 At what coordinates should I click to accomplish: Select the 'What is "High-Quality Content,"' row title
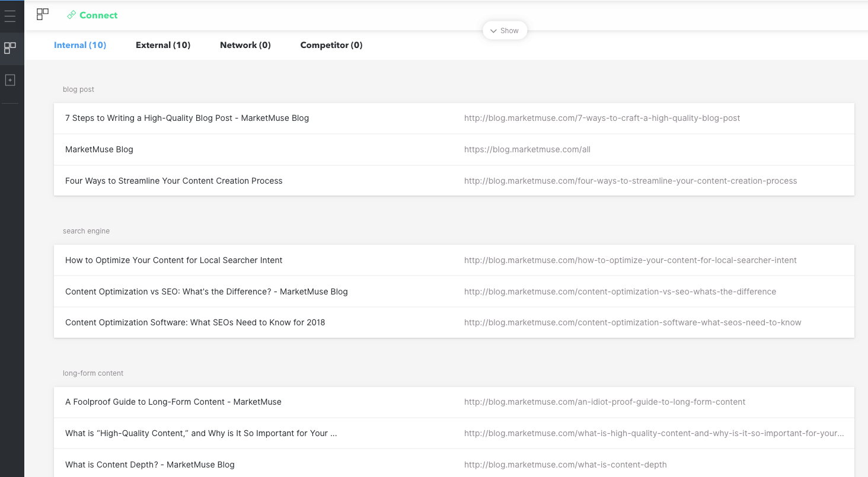click(x=201, y=434)
